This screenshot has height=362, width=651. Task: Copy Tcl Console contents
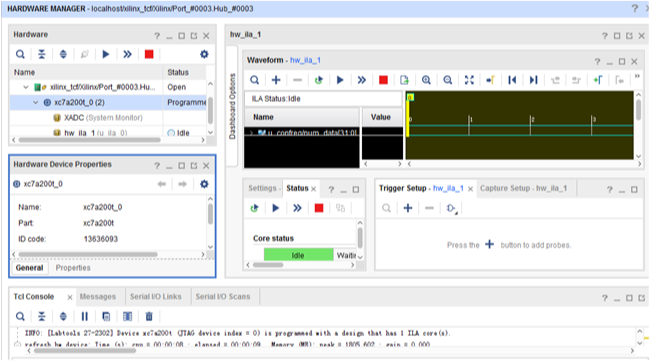(106, 317)
